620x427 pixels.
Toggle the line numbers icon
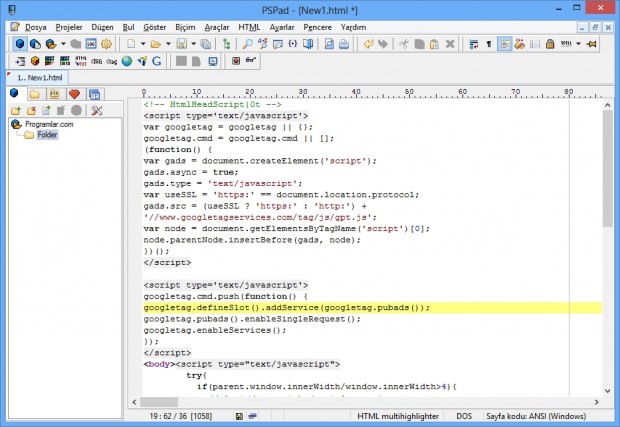coord(535,44)
